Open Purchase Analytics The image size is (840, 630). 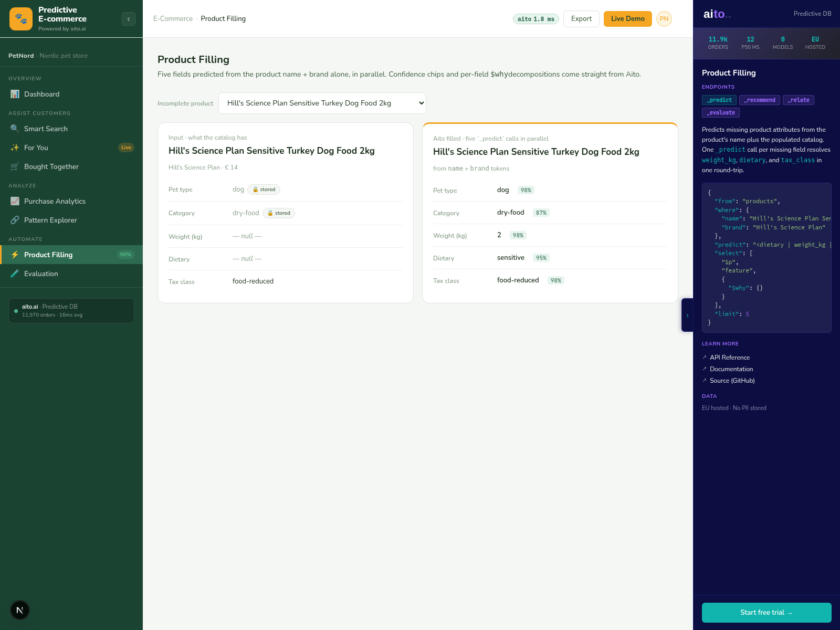(x=71, y=201)
